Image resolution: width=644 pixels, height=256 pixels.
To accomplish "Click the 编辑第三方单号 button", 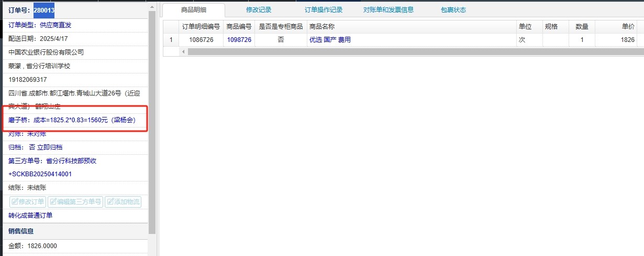I will pos(75,202).
